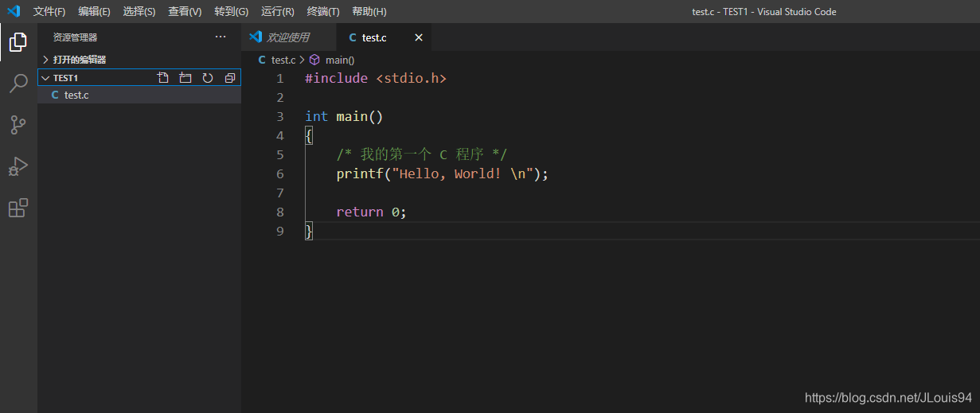Image resolution: width=980 pixels, height=413 pixels.
Task: Click the main() symbol icon in breadcrumb
Action: (314, 60)
